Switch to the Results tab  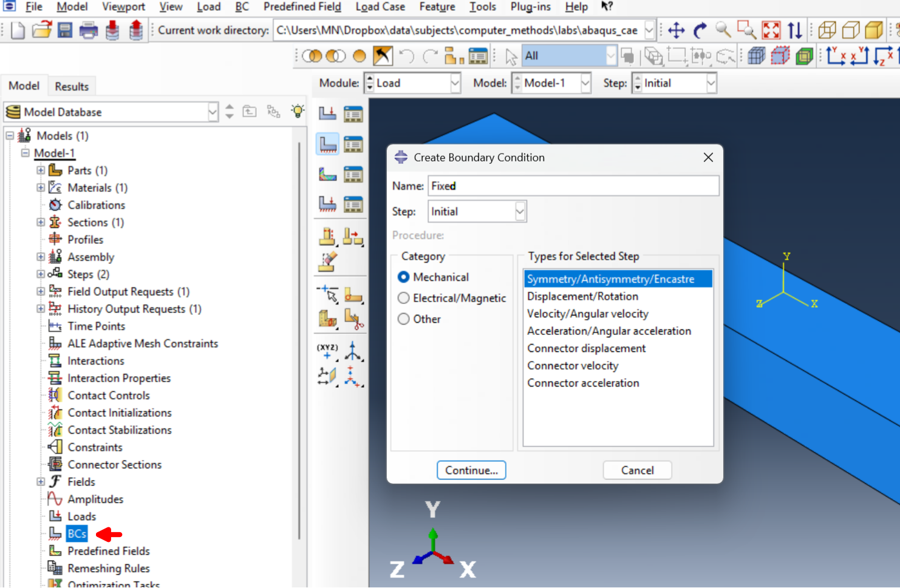pos(72,86)
